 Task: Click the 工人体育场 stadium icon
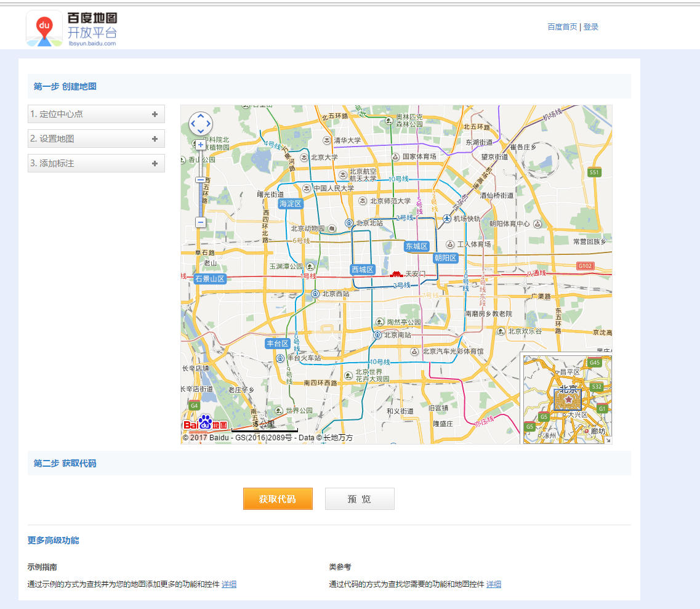[x=450, y=244]
